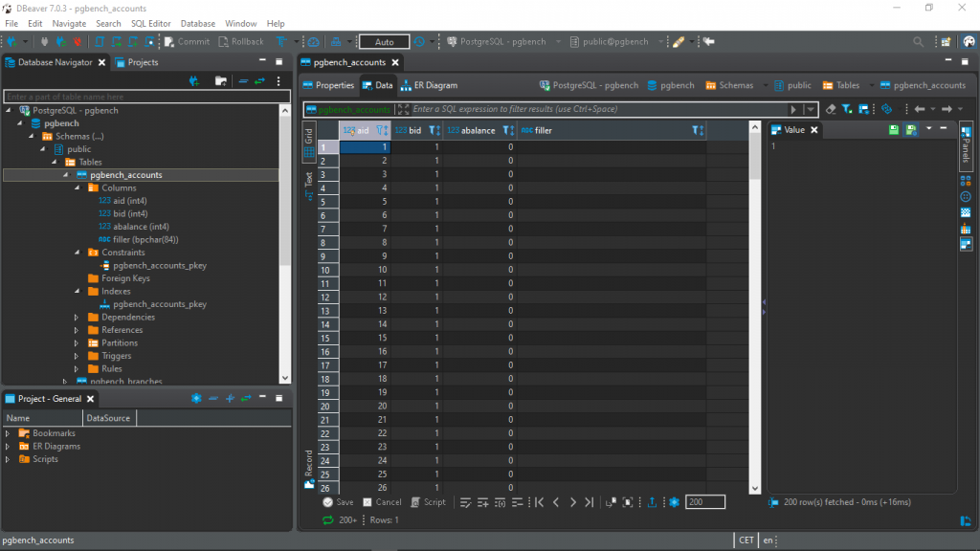Go to the last page of results

click(x=589, y=502)
